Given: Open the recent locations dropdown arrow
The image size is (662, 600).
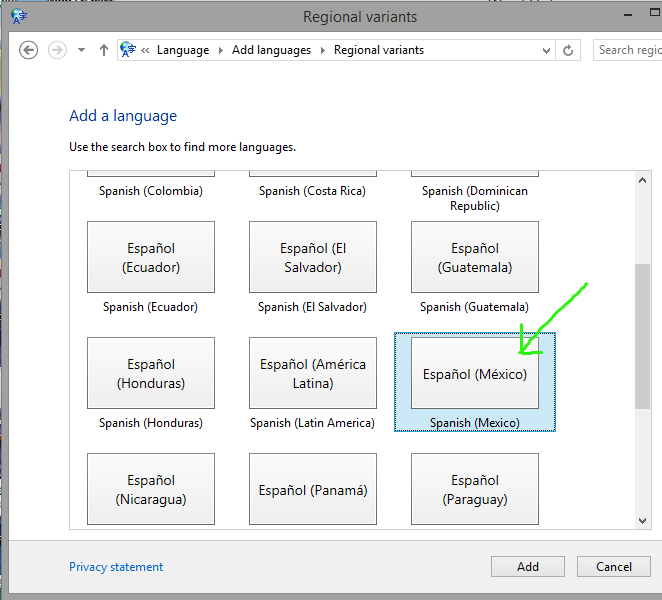Looking at the screenshot, I should (x=81, y=50).
